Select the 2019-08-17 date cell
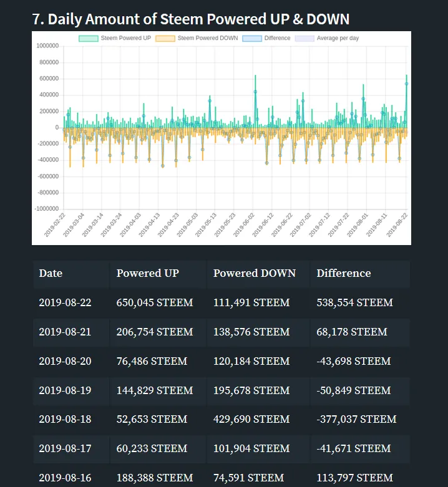 pyautogui.click(x=65, y=448)
